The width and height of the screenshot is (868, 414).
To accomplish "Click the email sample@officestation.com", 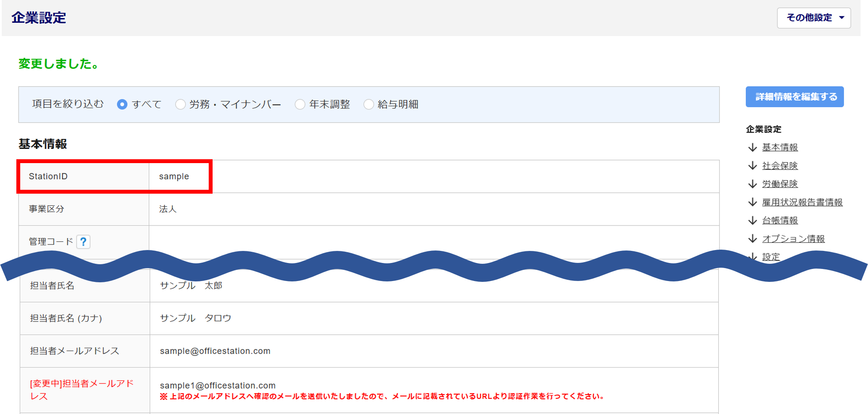I will point(215,351).
